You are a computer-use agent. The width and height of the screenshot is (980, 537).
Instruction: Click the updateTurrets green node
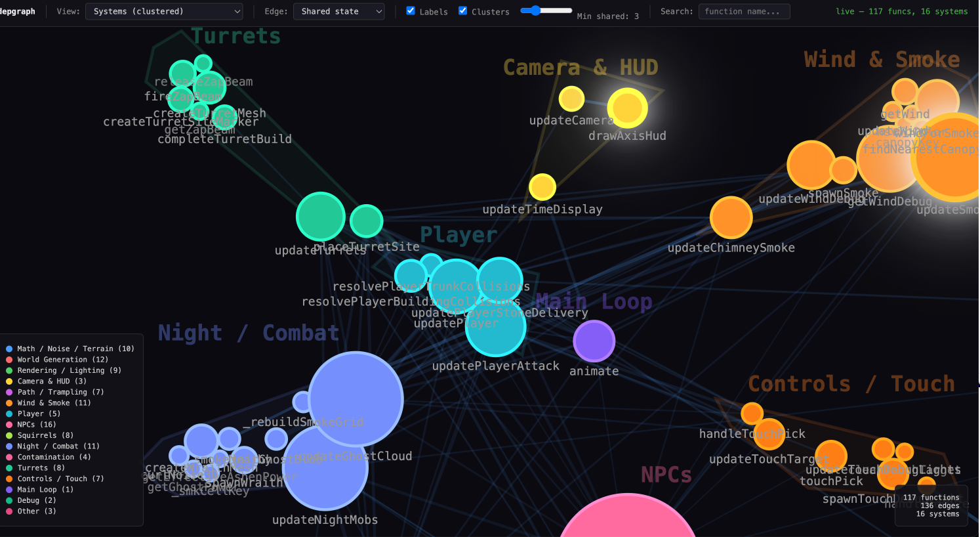[x=321, y=217]
